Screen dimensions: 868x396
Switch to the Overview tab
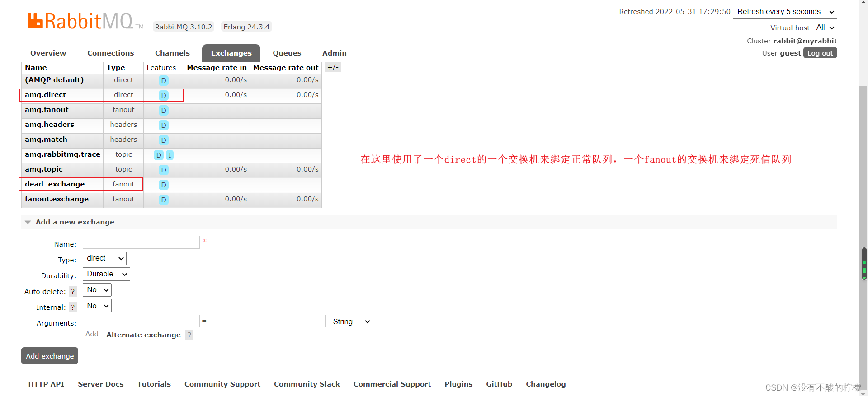tap(48, 53)
